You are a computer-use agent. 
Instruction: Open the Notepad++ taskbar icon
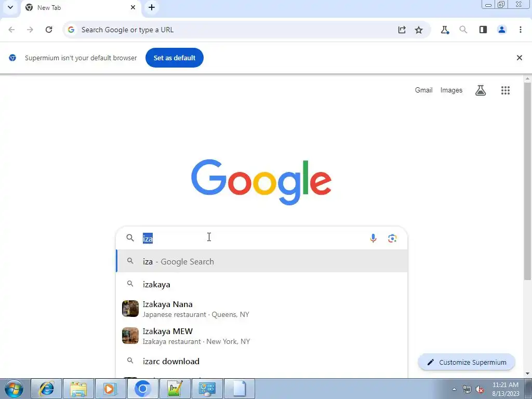coord(175,389)
